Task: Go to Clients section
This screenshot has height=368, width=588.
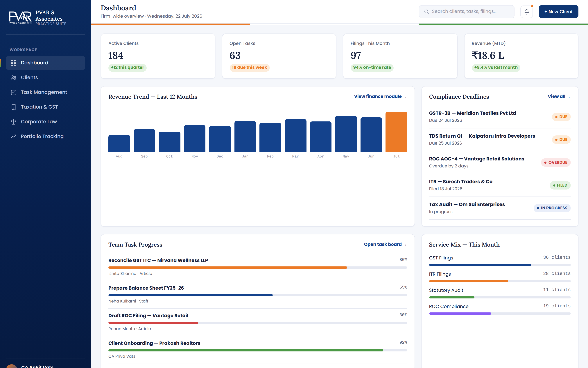Action: click(45, 78)
